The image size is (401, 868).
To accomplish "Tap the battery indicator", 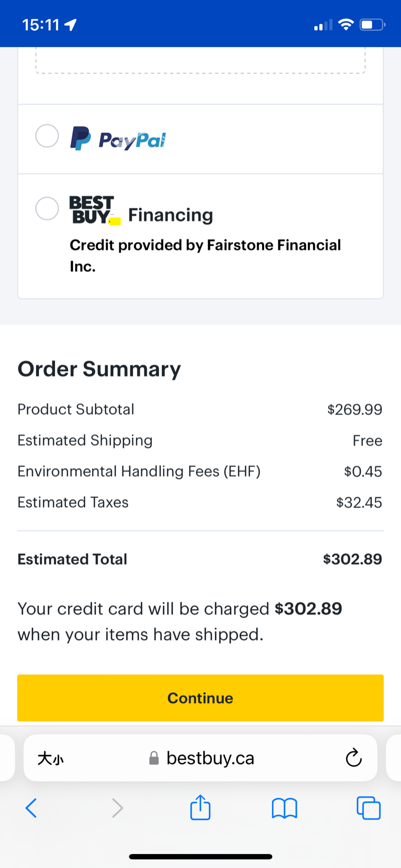I will point(372,25).
